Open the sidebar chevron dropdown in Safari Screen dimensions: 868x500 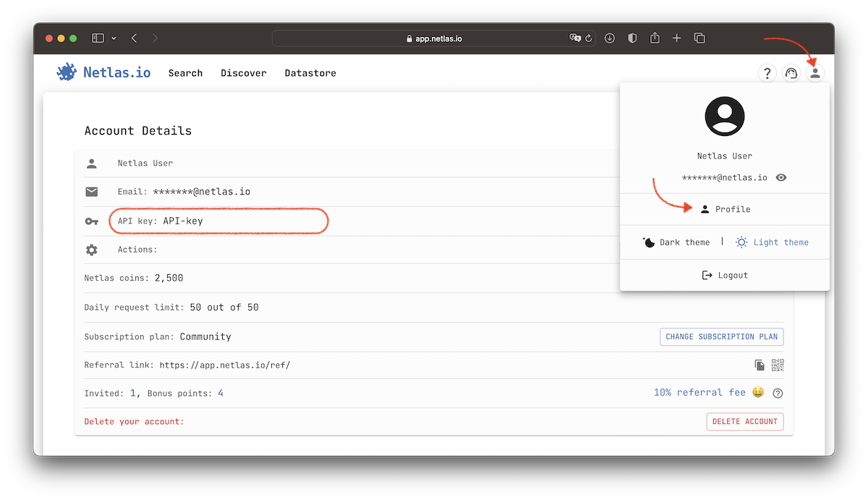tap(114, 38)
